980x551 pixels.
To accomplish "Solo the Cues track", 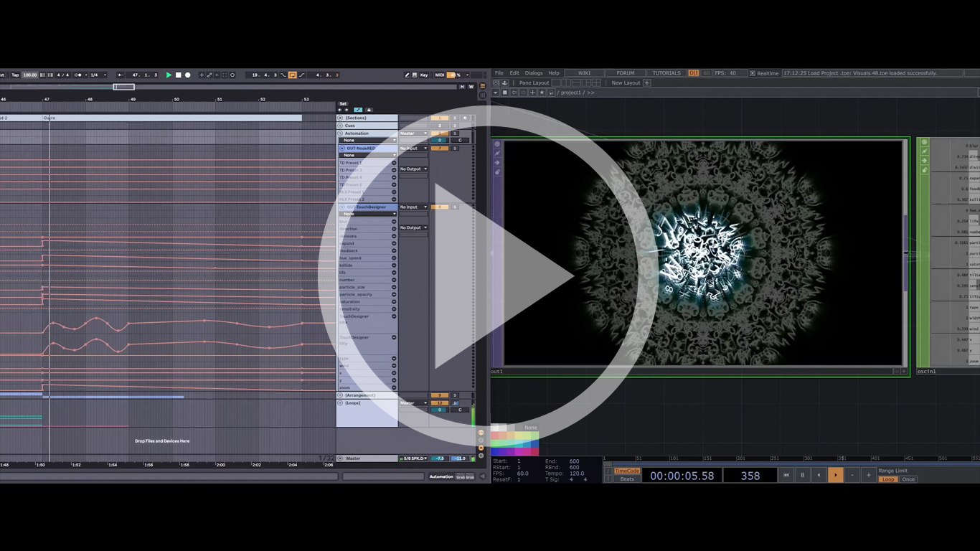I will [454, 126].
